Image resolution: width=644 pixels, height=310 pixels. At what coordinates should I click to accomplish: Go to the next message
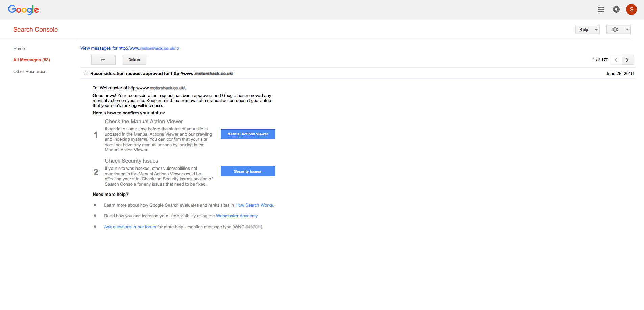pos(627,60)
